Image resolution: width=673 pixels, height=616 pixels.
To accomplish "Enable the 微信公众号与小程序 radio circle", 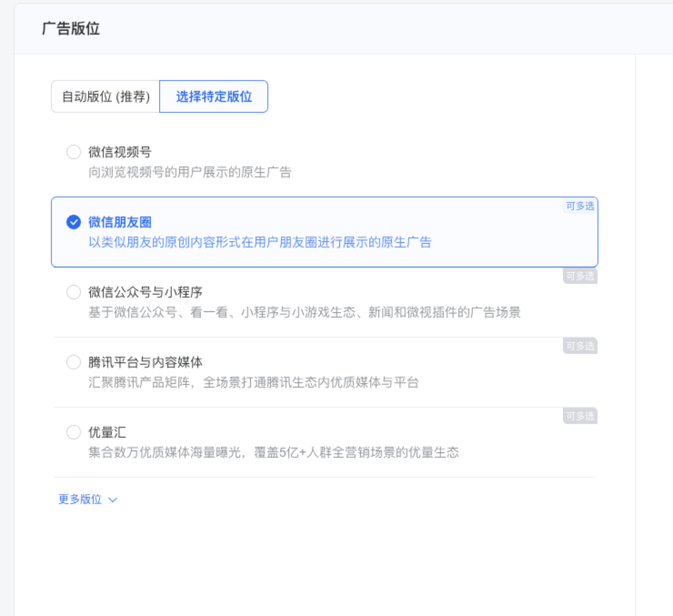I will coord(74,292).
